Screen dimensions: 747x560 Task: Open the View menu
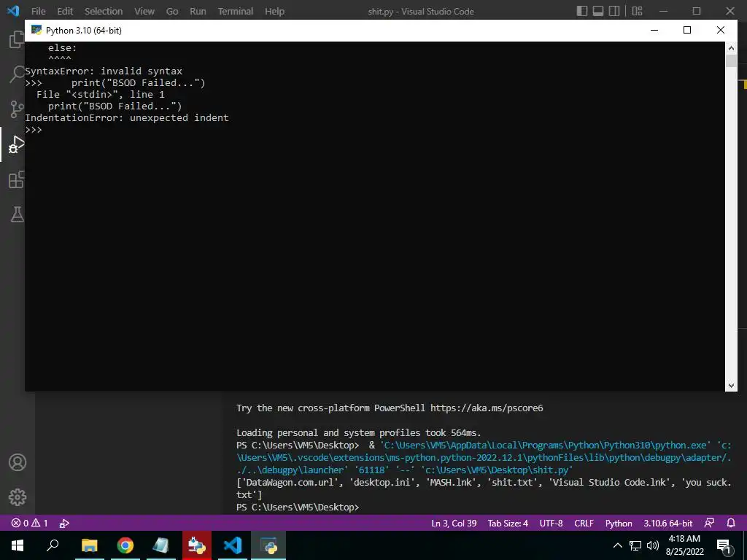coord(144,11)
